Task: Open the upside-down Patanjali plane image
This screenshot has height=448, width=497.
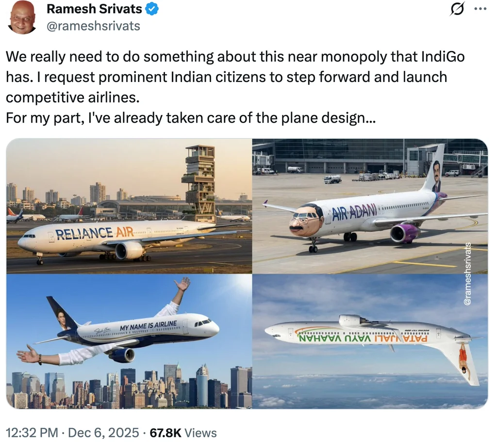Action: point(370,341)
